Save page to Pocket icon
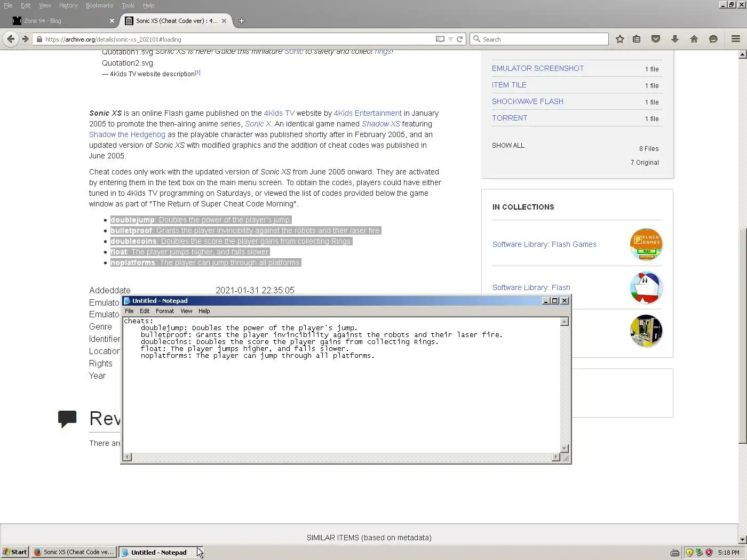 click(x=656, y=39)
